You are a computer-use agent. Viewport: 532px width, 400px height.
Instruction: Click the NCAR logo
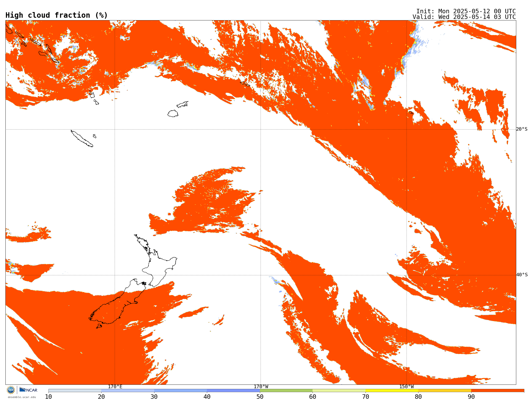pyautogui.click(x=28, y=390)
